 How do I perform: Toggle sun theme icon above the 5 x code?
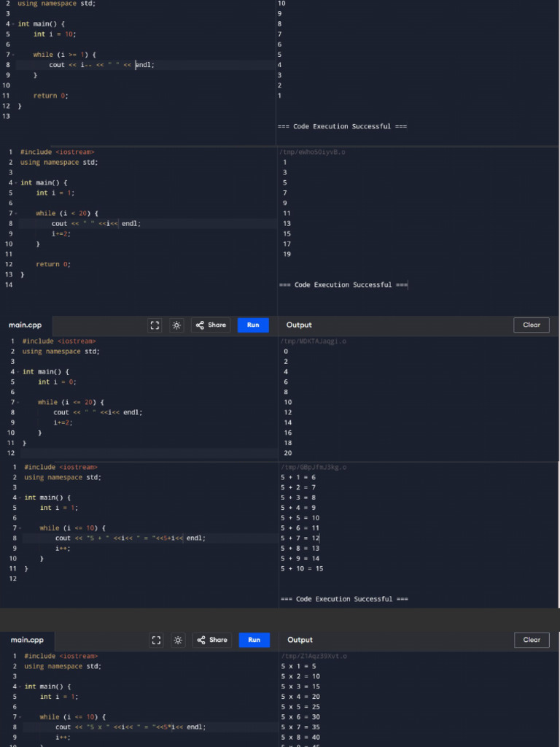tap(178, 640)
